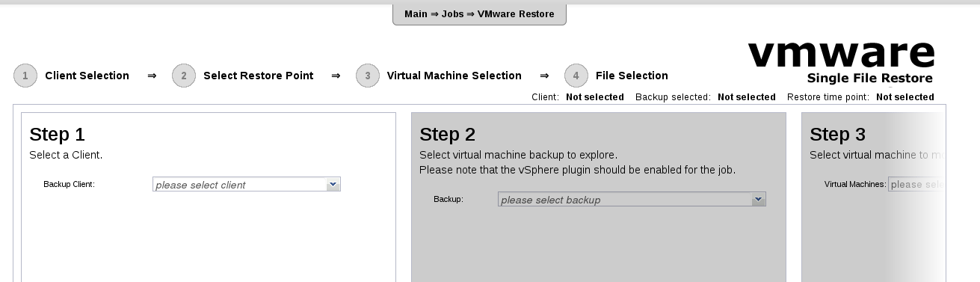Expand the Backup selection dropdown
This screenshot has width=980, height=282.
[632, 200]
